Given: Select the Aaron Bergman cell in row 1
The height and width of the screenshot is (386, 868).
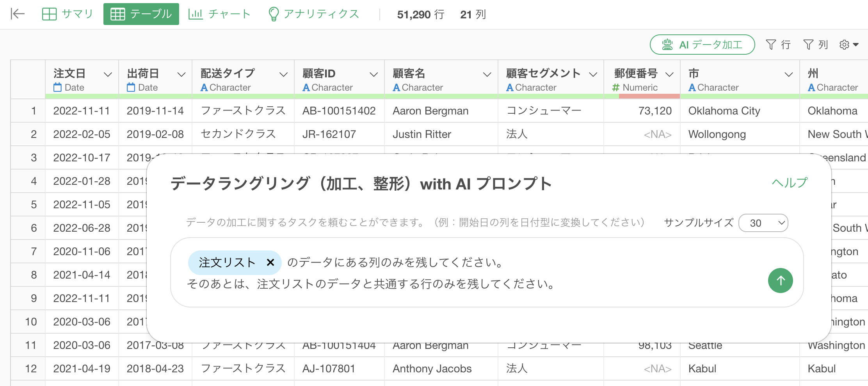Looking at the screenshot, I should pos(430,111).
